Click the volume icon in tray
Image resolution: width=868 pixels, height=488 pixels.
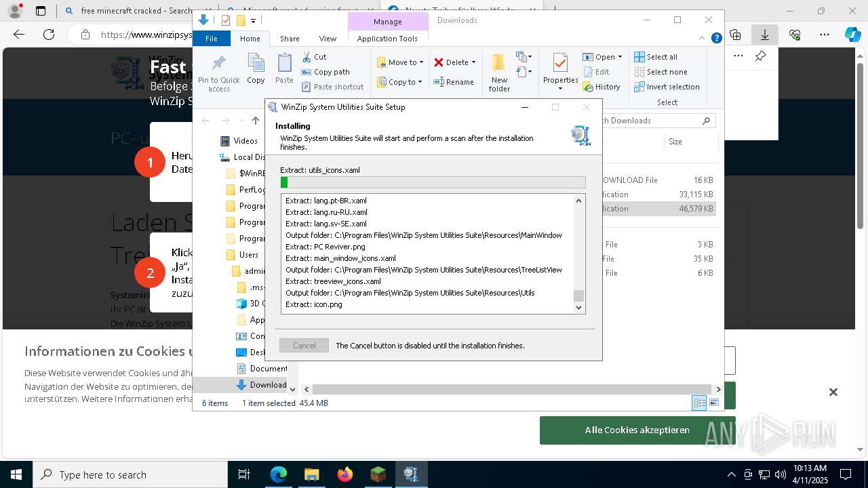[781, 474]
